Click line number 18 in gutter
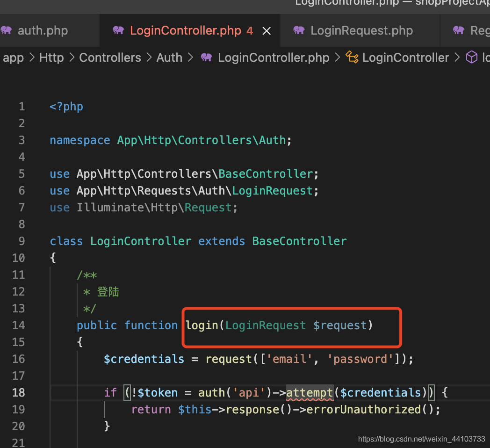The height and width of the screenshot is (448, 490). pyautogui.click(x=18, y=392)
